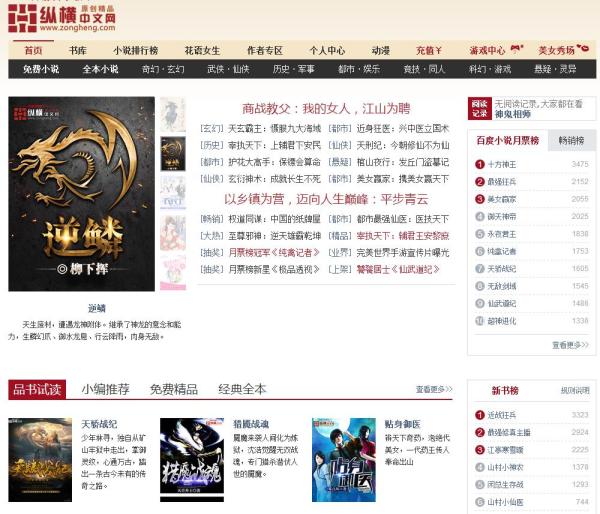Open 天骄战纪 book cover image

40,460
